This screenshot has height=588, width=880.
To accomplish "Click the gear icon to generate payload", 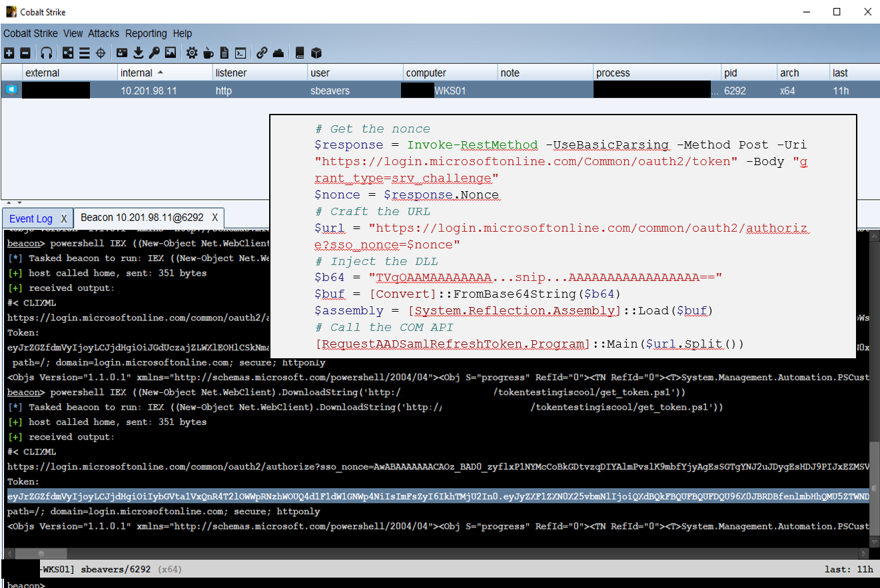I will pos(192,53).
